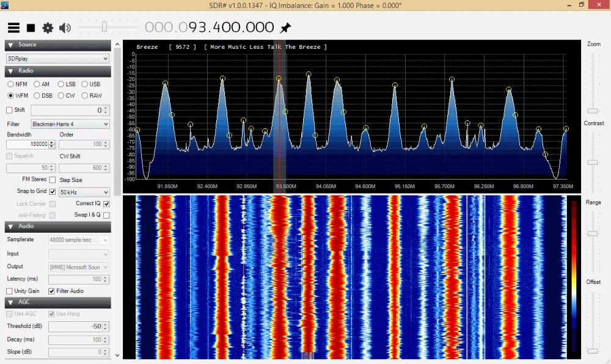
Task: Enable the Shift checkbox
Action: tap(9, 110)
